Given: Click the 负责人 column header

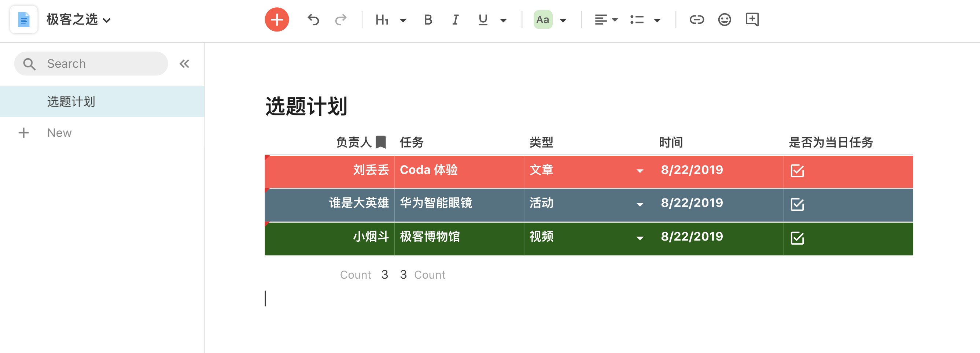Looking at the screenshot, I should click(353, 142).
